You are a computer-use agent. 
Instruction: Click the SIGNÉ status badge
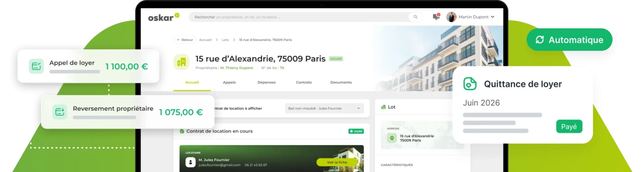coord(356,131)
